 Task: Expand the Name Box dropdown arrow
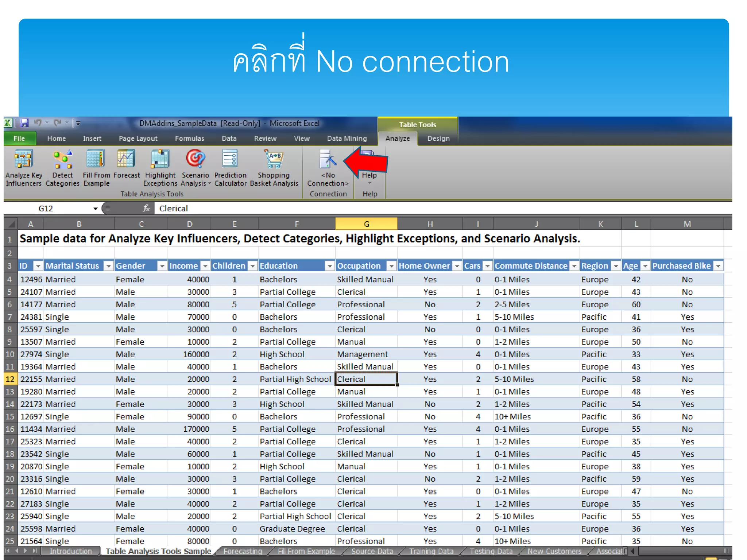[95, 209]
